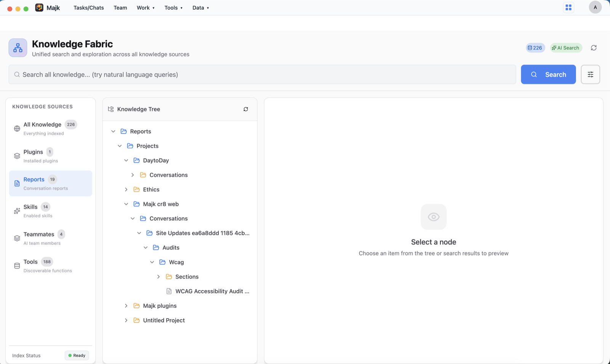Click the Projects folder icon
Screen dimensions: 610x364
coord(130,146)
